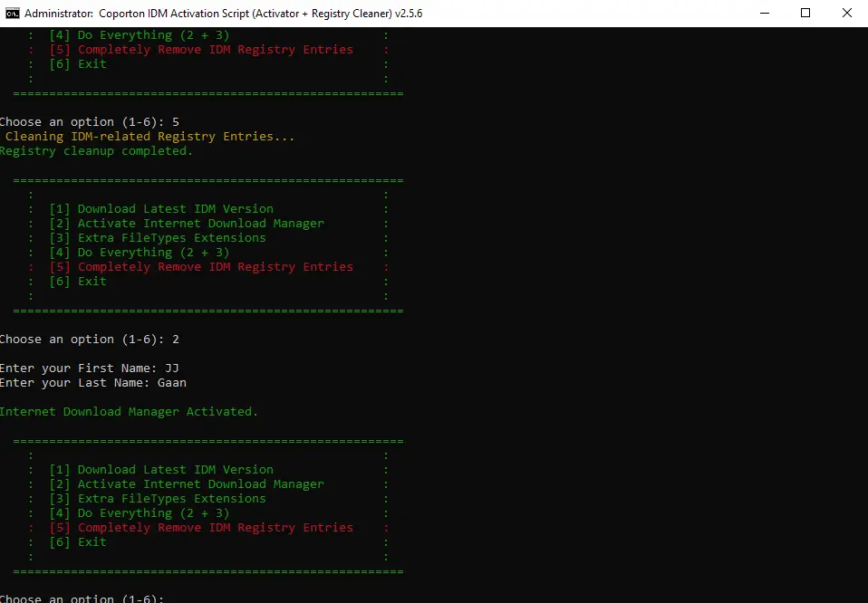Click 'Enter your Last Name: Gaan' line

coord(93,383)
